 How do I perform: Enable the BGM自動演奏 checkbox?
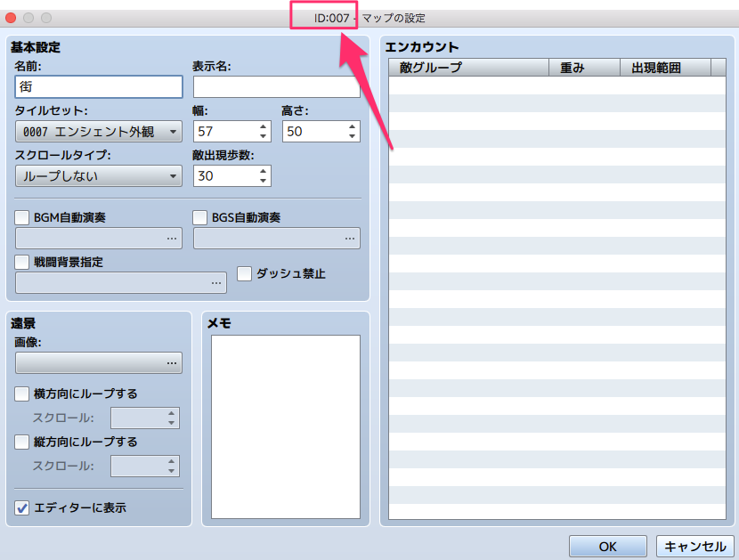21,217
